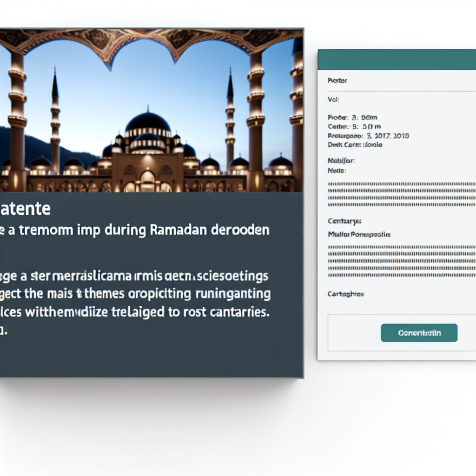Click the 'Fiode: 3: 90m' line
This screenshot has width=476, height=476.
coord(354,118)
